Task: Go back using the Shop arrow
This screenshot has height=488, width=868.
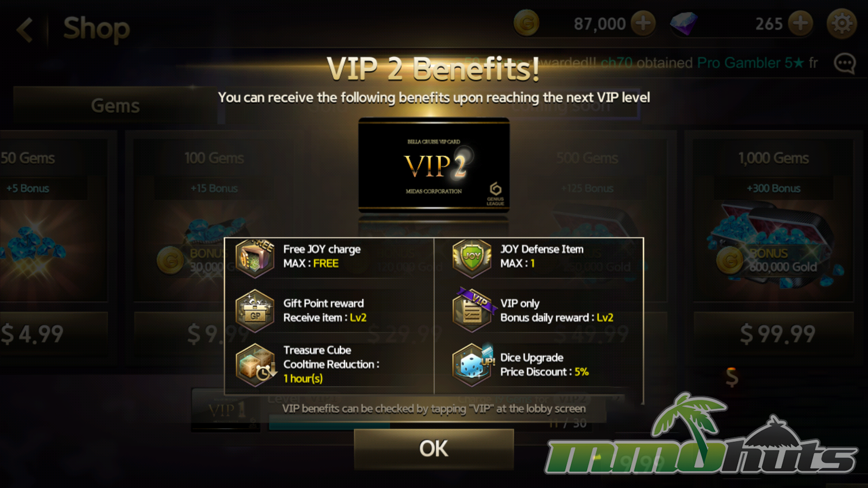Action: (25, 30)
